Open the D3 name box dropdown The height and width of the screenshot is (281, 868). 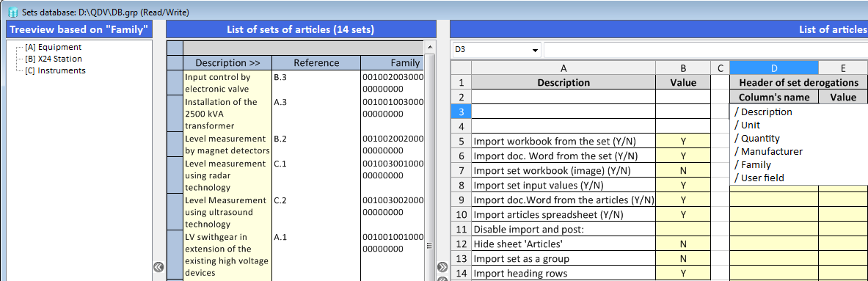536,51
